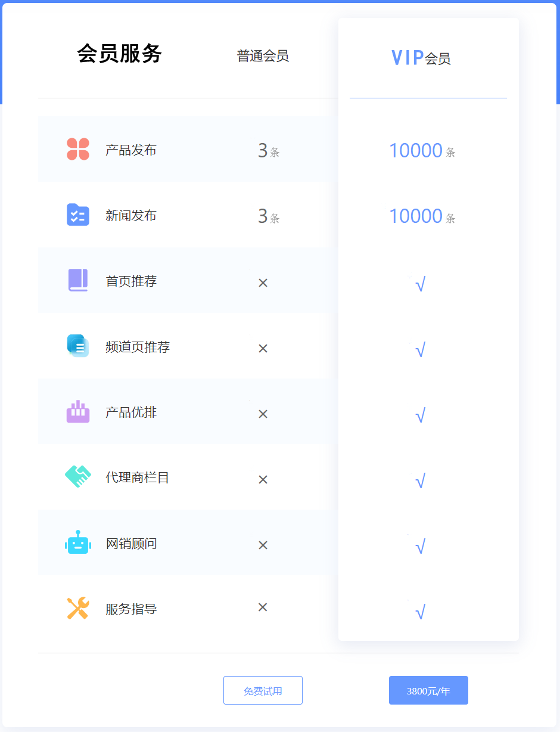Click the purple book icon for 首页推荐

(78, 280)
